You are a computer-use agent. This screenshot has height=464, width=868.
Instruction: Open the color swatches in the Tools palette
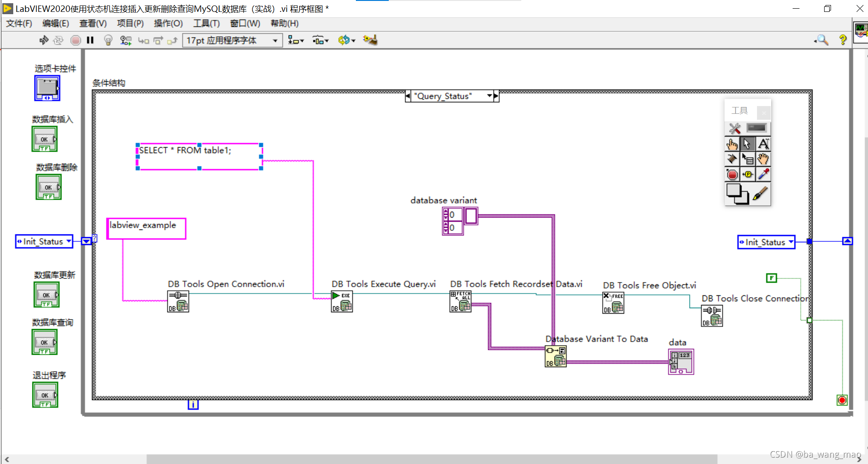(x=737, y=194)
